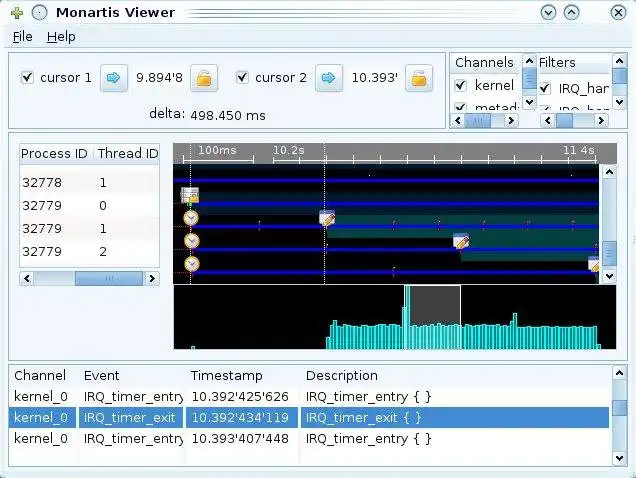Click the clock icon on thread 32779/1 timeline

(191, 241)
